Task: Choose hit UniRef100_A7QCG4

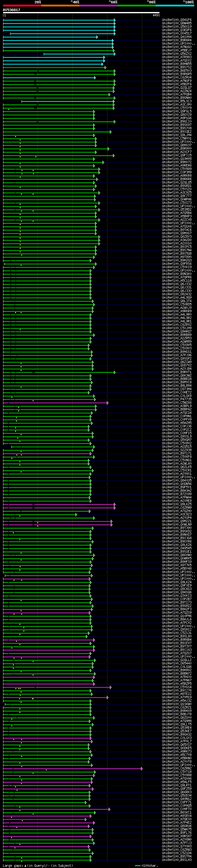Action: [177, 413]
